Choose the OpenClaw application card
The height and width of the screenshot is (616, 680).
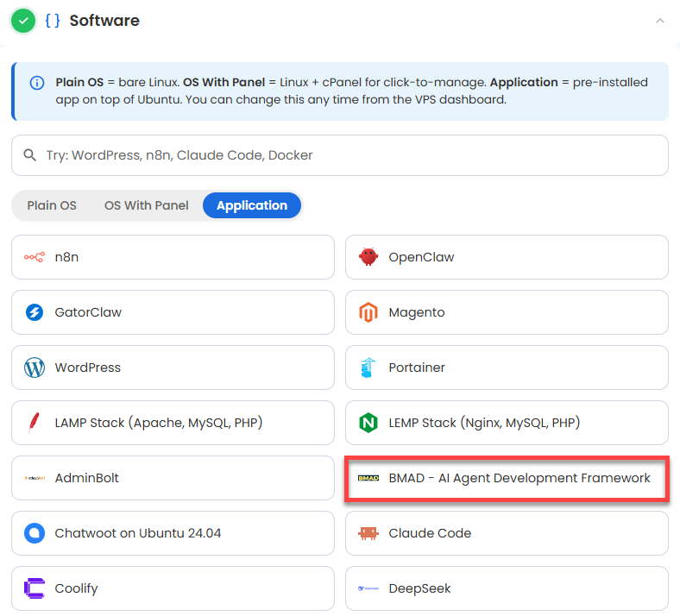click(x=507, y=257)
